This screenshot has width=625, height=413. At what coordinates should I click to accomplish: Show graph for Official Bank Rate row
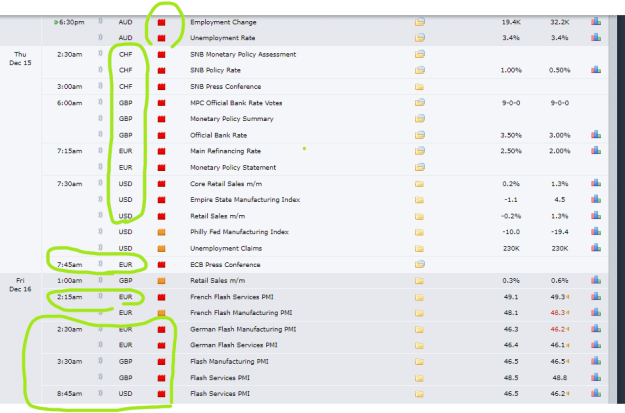pos(596,135)
